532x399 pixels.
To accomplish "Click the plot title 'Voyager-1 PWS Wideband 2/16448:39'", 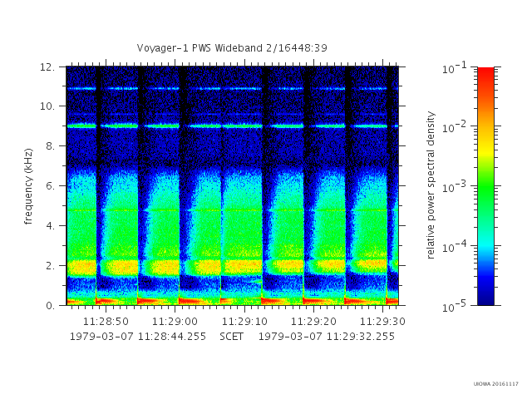I will point(232,48).
